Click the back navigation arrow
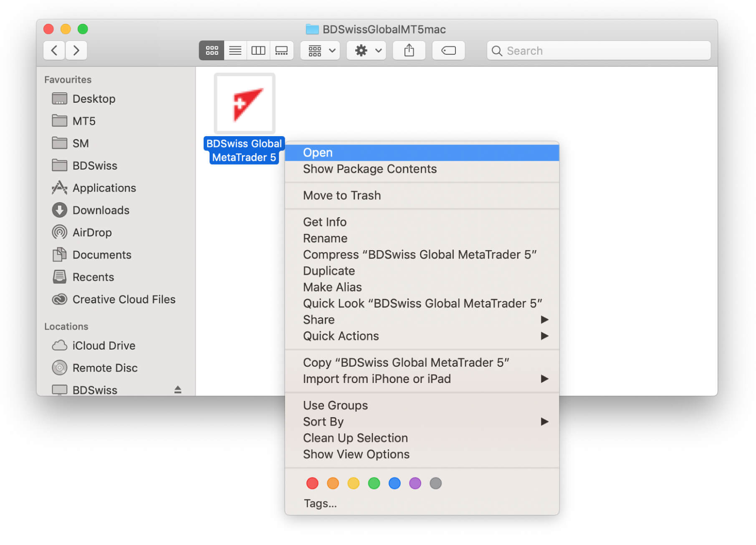Screen dimensions: 756x545 pos(54,50)
